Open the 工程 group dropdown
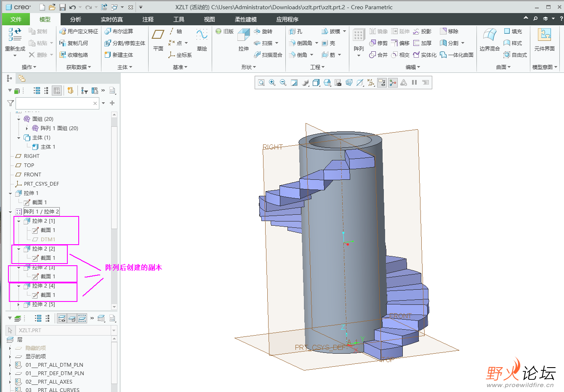 pyautogui.click(x=317, y=67)
